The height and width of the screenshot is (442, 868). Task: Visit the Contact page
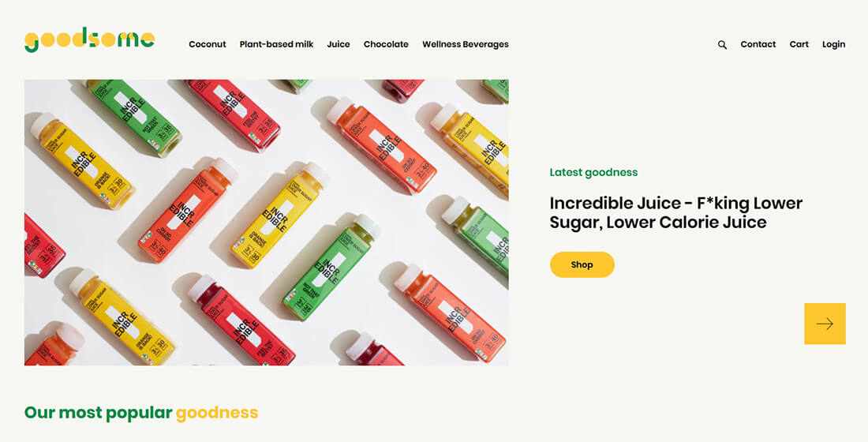758,44
